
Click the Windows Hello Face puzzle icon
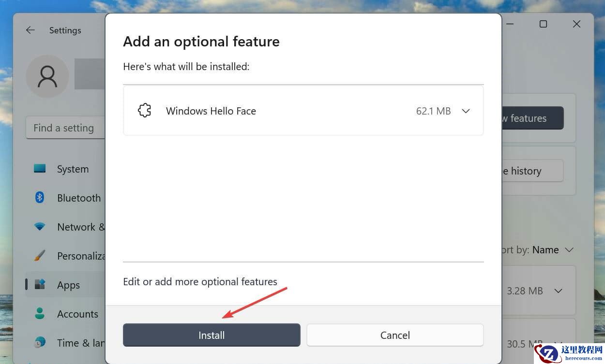tap(144, 110)
